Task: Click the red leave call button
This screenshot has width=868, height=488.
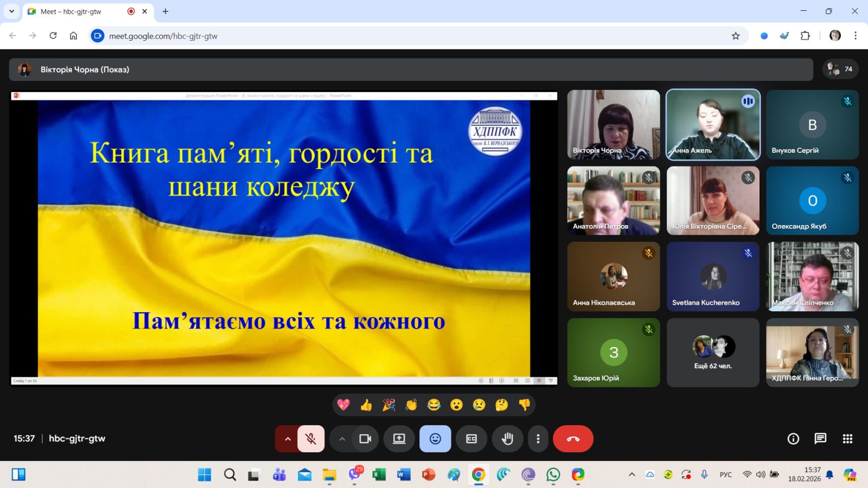Action: tap(573, 439)
